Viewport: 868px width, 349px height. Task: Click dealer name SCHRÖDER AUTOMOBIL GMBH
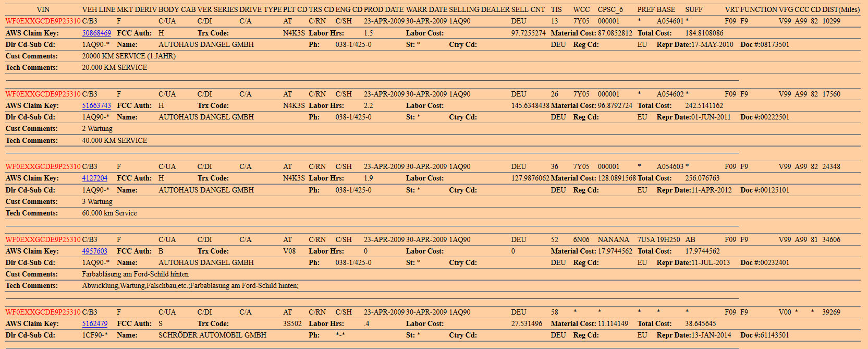pos(212,335)
